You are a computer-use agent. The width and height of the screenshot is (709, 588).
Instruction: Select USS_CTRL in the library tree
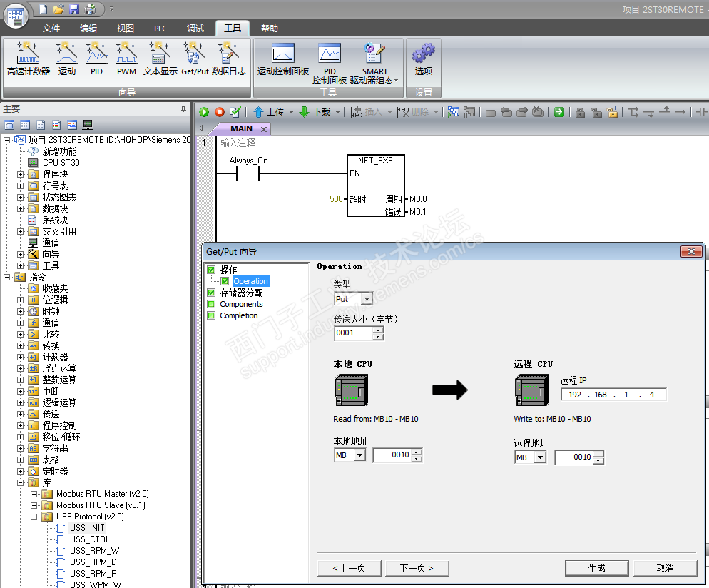pyautogui.click(x=90, y=539)
